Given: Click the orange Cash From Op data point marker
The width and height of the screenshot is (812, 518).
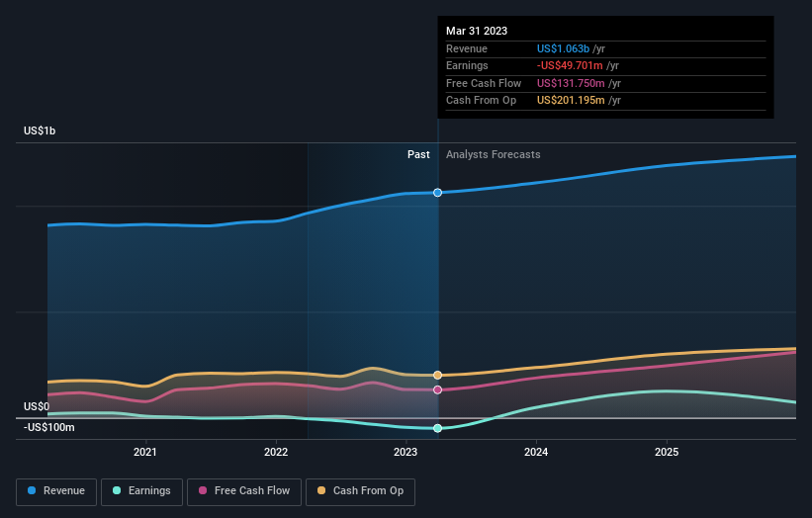Looking at the screenshot, I should [x=437, y=376].
